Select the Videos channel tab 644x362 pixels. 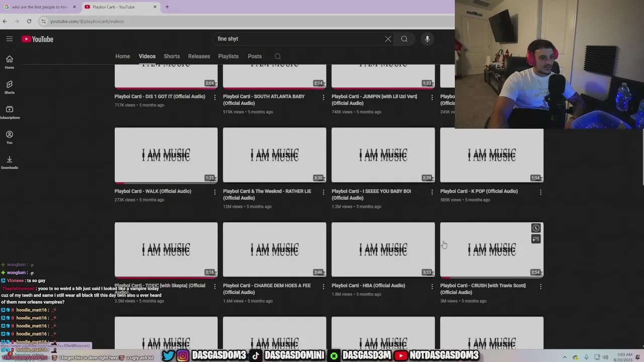147,56
